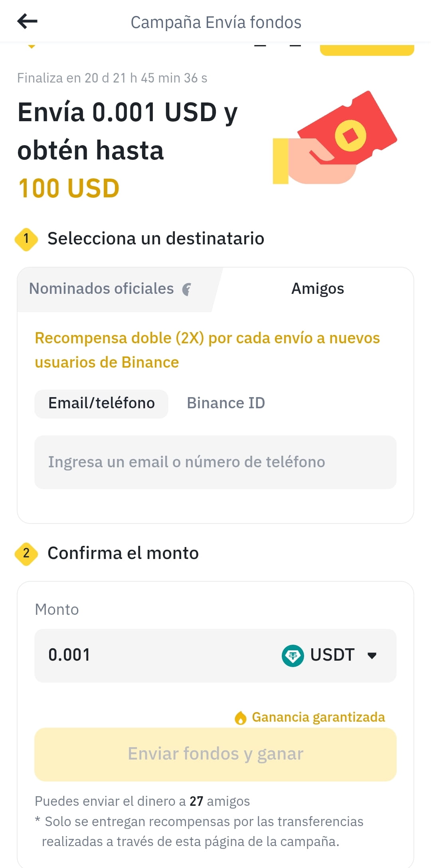Screen dimensions: 431x868
Task: Choose the Email/teléfono option
Action: tap(101, 403)
